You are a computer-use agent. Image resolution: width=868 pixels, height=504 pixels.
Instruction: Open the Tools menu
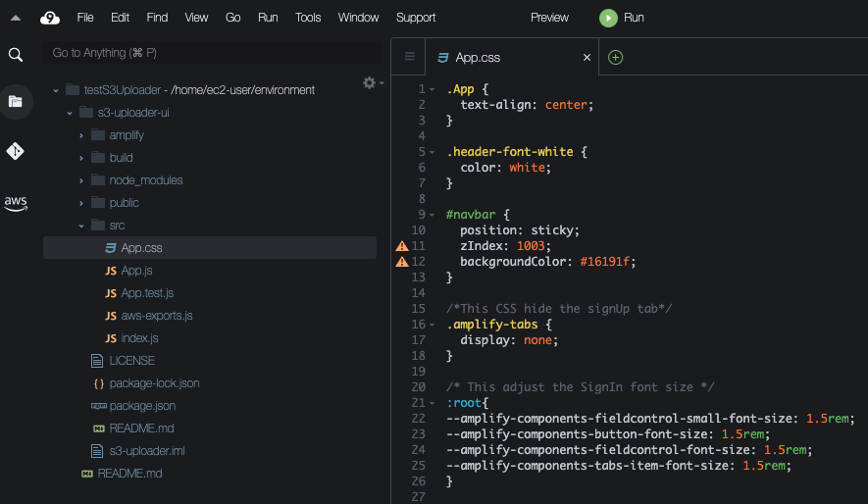pyautogui.click(x=308, y=18)
